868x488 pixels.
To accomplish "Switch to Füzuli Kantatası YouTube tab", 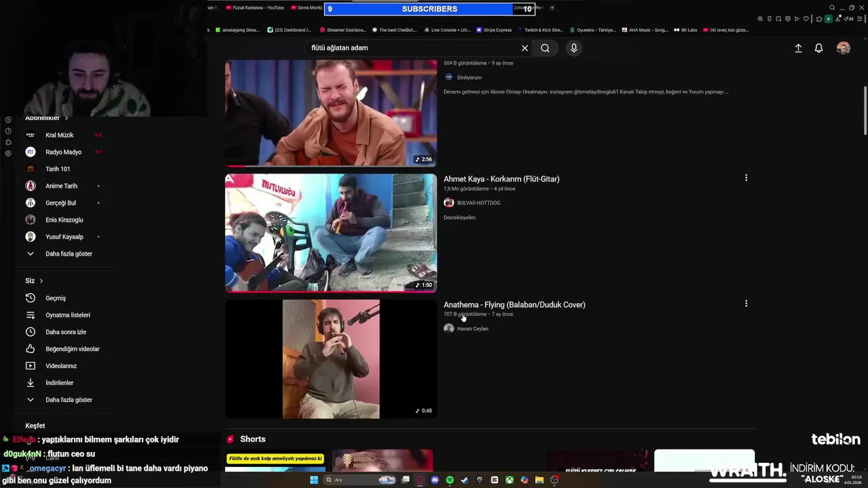I will click(x=254, y=7).
